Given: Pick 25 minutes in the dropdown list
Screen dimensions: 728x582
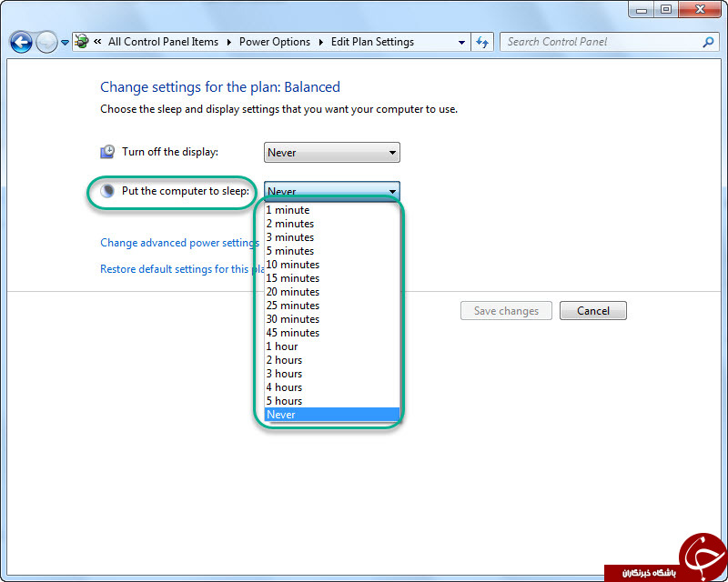Looking at the screenshot, I should point(331,306).
